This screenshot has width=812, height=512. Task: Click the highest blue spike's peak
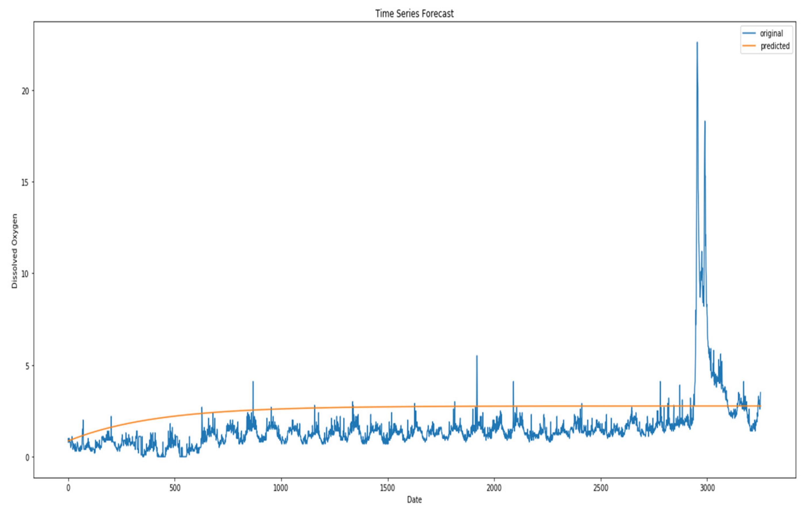click(x=697, y=43)
